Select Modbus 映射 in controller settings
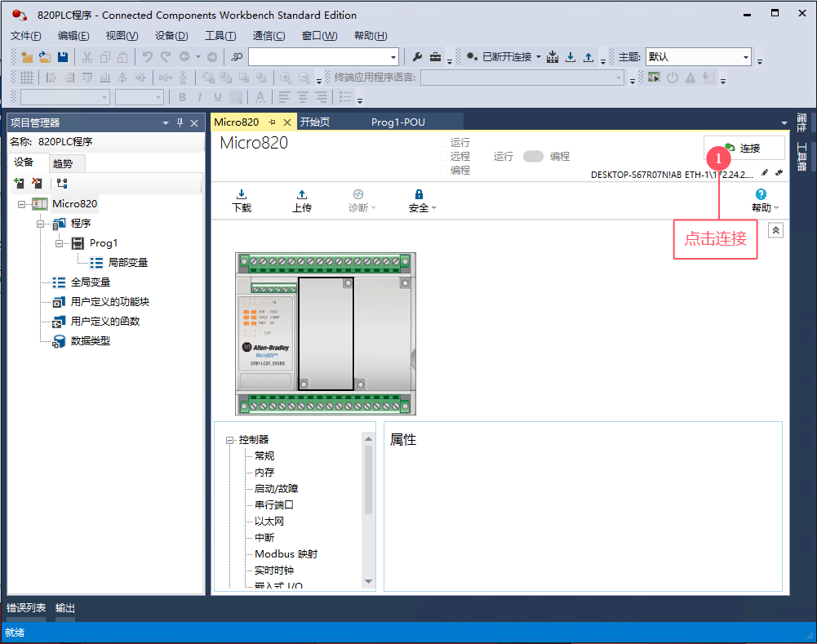 pos(286,554)
